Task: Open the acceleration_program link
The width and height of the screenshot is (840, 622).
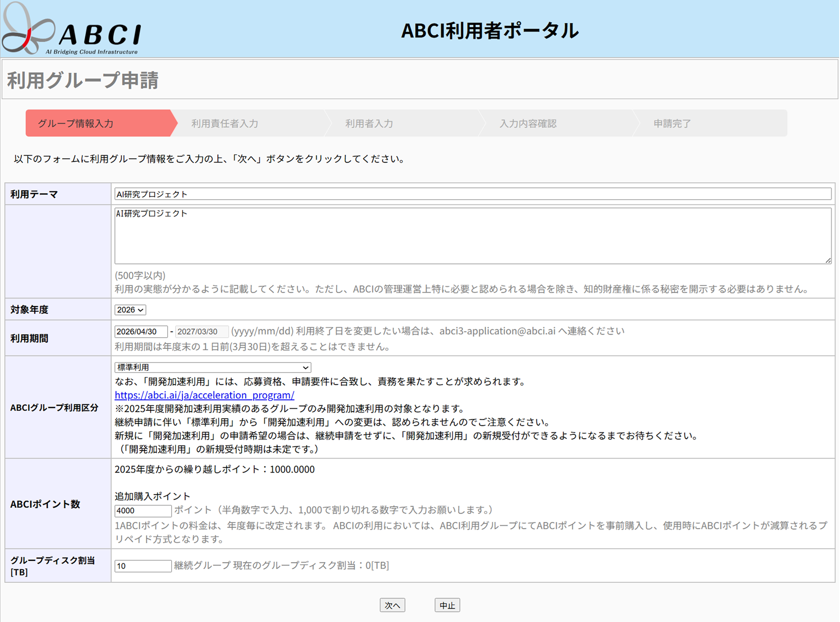Action: coord(204,395)
